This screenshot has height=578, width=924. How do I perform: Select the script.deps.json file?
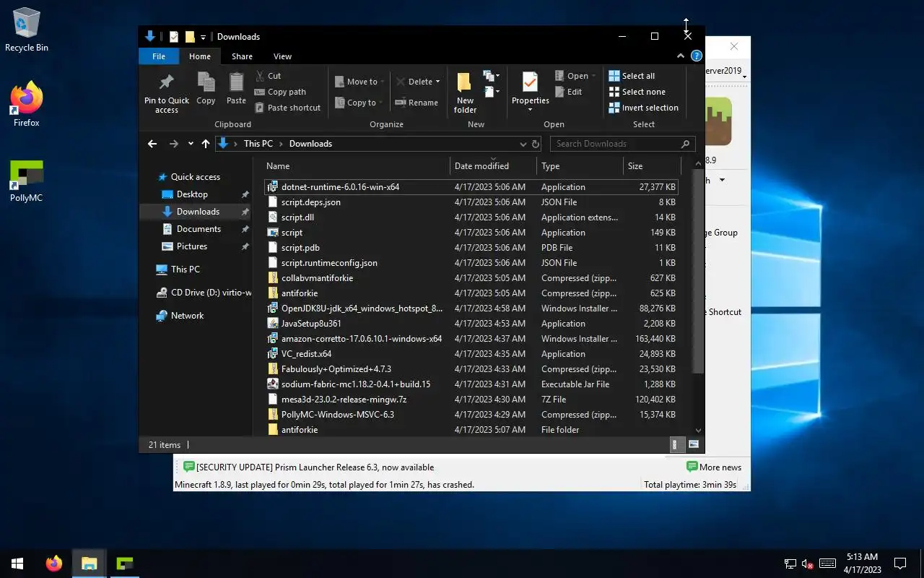(x=471, y=202)
